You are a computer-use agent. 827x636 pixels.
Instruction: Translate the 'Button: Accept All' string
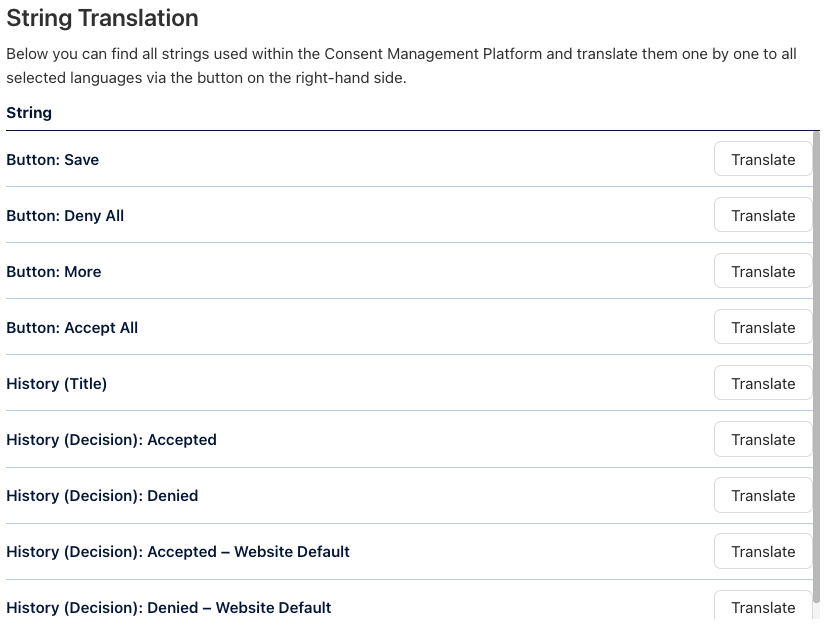762,327
